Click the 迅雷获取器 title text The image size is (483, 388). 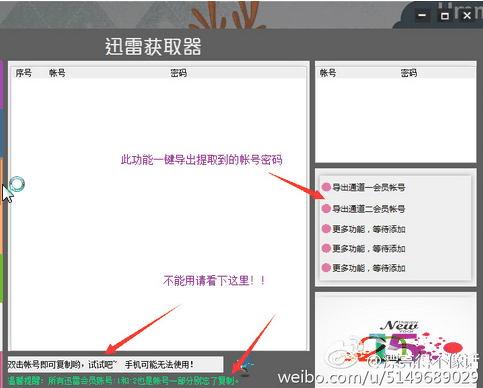pos(153,46)
